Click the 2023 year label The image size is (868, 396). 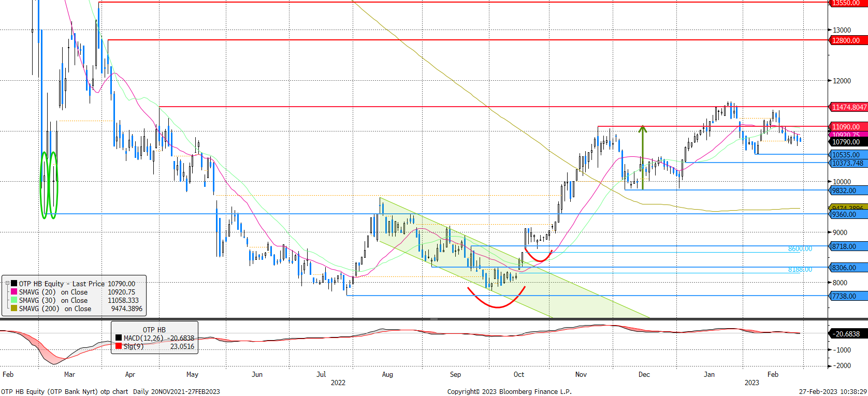click(752, 383)
